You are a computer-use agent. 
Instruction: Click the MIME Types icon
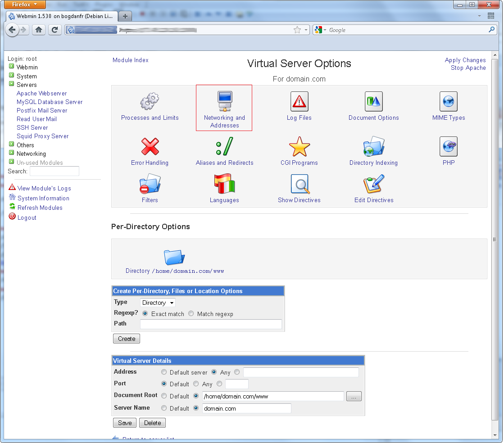[x=448, y=102]
